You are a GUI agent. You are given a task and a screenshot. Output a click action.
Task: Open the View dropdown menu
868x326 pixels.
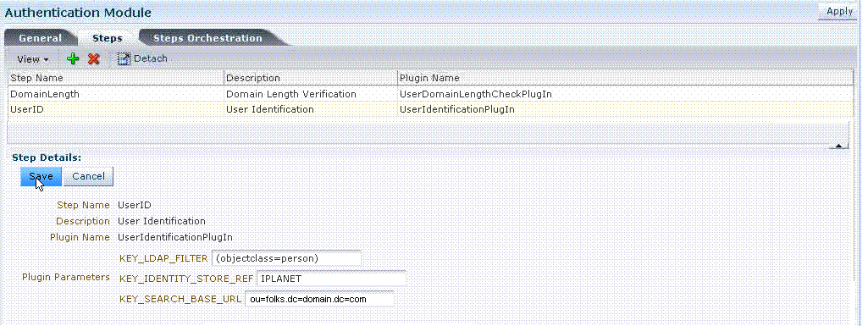33,59
